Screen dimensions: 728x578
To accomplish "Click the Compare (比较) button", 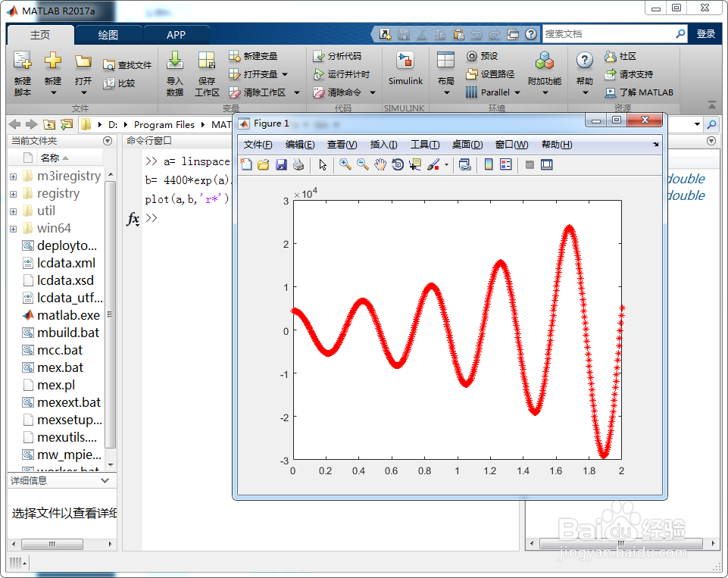I will (x=119, y=83).
